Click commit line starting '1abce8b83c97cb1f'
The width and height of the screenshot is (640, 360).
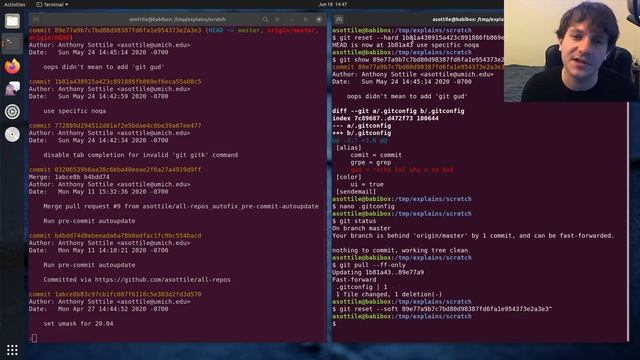click(115, 294)
